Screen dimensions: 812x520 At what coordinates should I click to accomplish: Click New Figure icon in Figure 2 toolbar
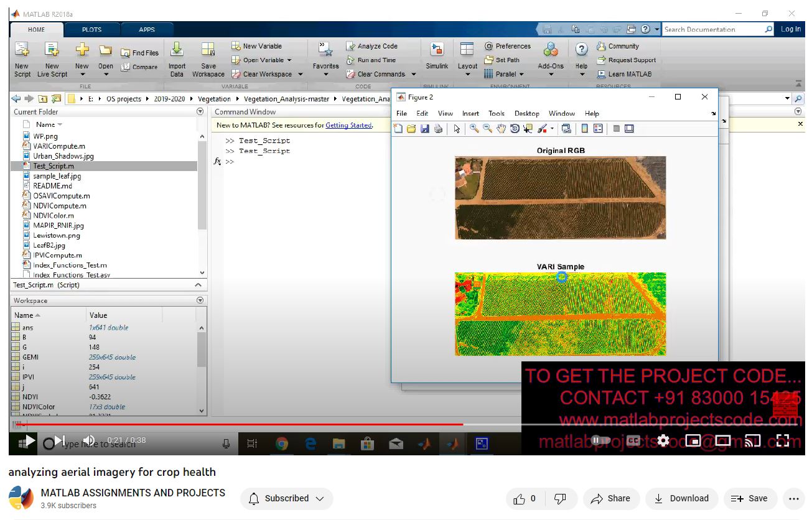pyautogui.click(x=398, y=129)
